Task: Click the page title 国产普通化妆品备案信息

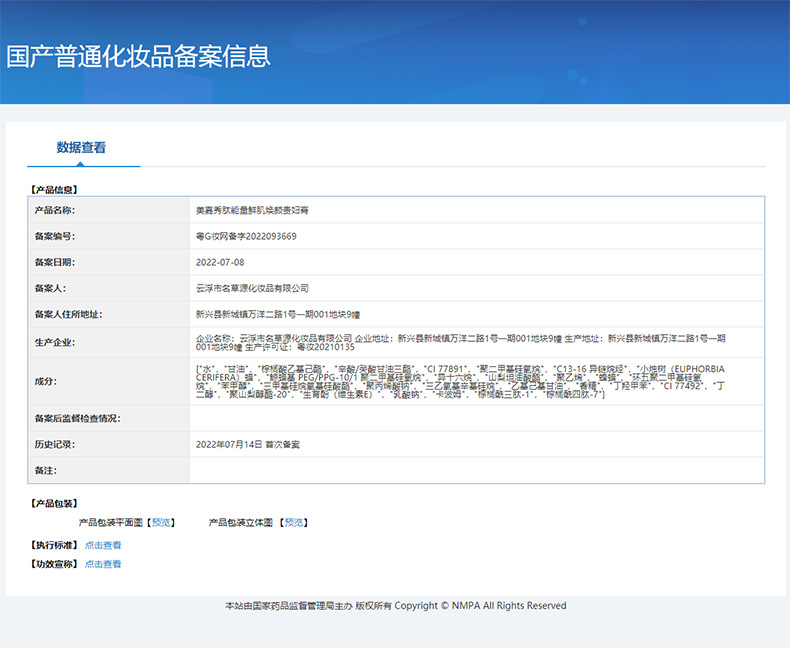Action: point(139,56)
